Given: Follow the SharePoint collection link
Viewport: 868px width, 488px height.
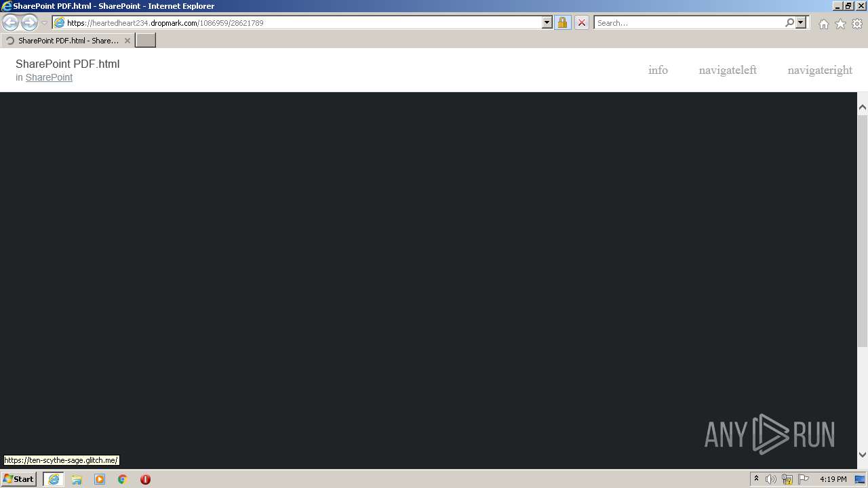Looking at the screenshot, I should click(x=49, y=77).
